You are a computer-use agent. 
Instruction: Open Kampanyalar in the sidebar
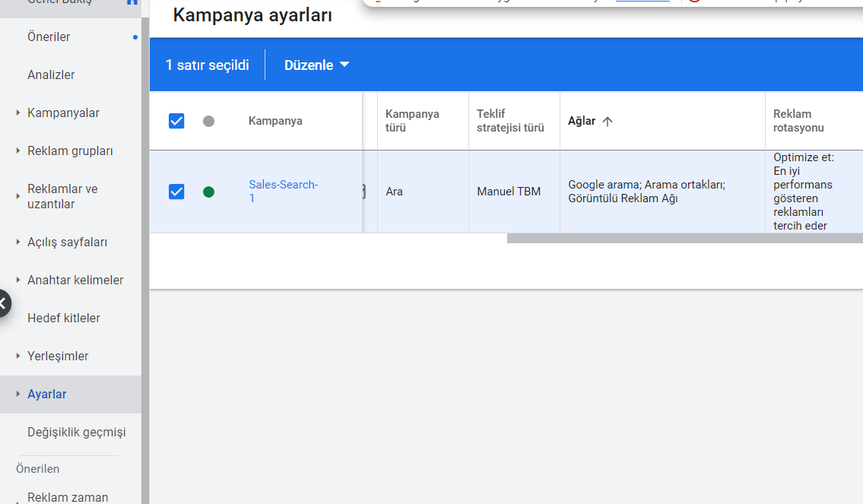(x=63, y=113)
